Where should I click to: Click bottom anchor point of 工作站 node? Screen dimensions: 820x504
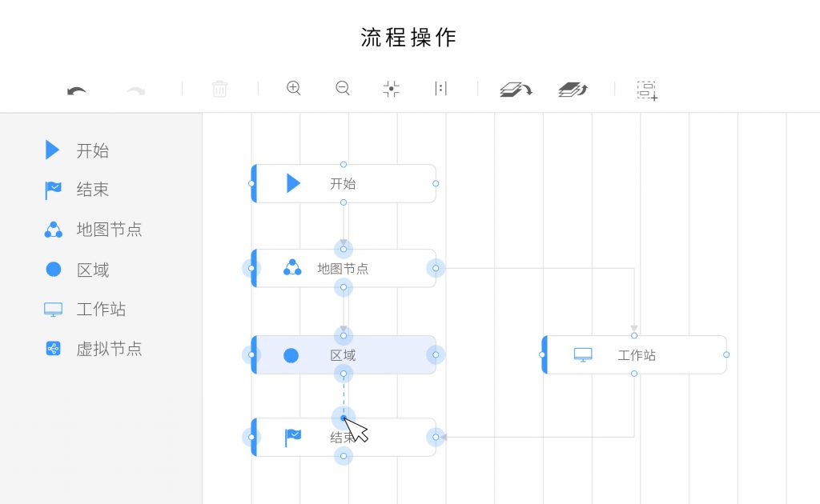click(x=634, y=374)
